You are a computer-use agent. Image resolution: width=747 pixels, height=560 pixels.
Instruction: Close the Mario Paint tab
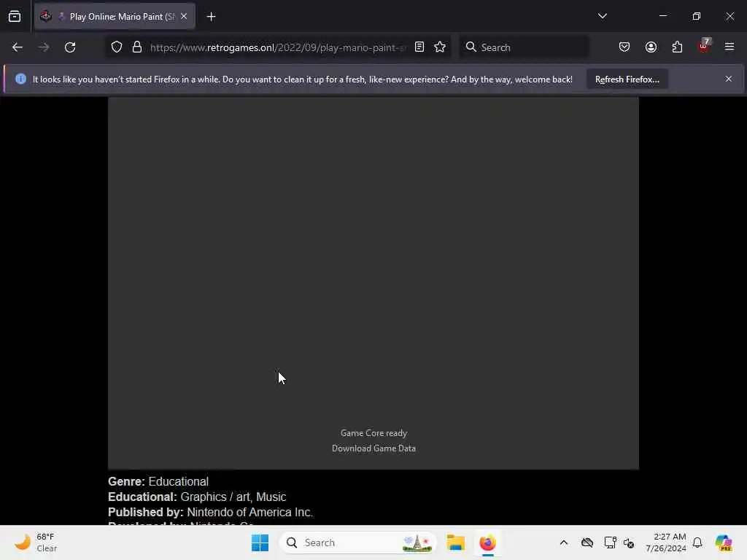[184, 17]
